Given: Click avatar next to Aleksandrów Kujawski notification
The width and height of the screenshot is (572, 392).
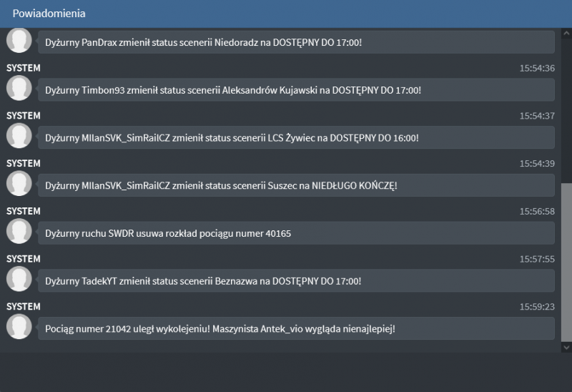Looking at the screenshot, I should click(x=19, y=89).
